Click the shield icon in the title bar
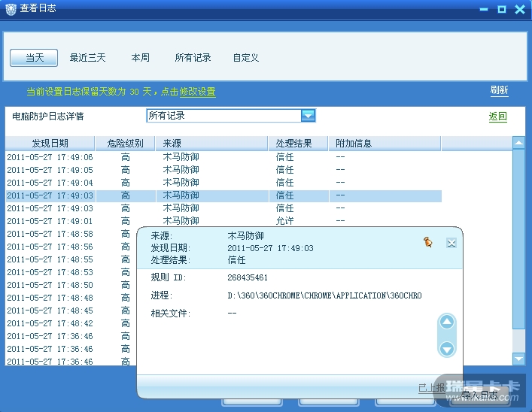This screenshot has width=532, height=412. click(9, 8)
